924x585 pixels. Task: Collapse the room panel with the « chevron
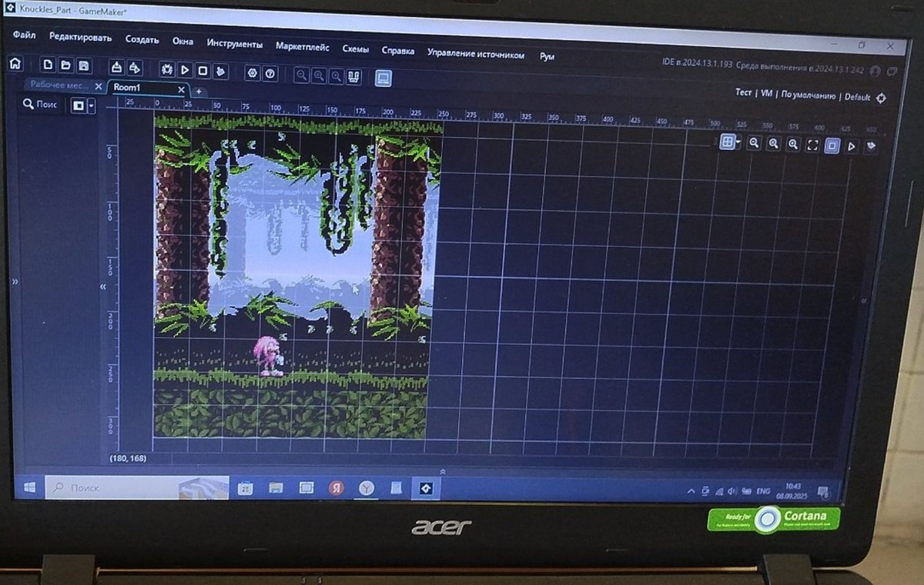103,286
